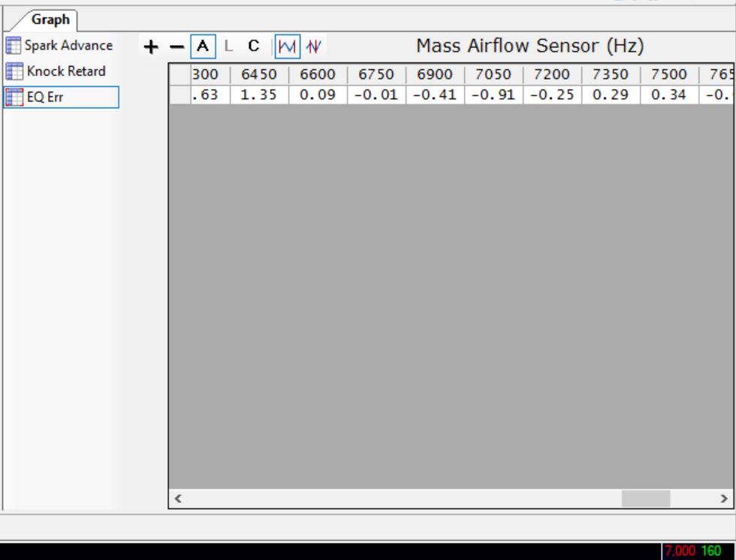Select the C count mode button
This screenshot has width=736, height=560.
(254, 47)
